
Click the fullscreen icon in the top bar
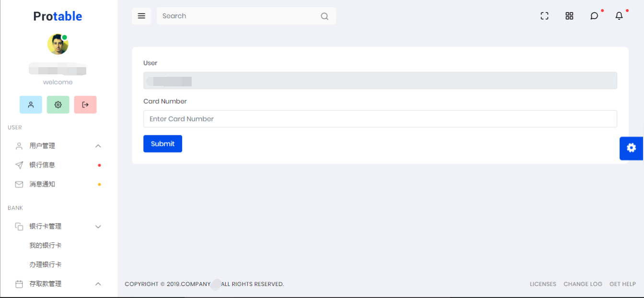pos(544,15)
